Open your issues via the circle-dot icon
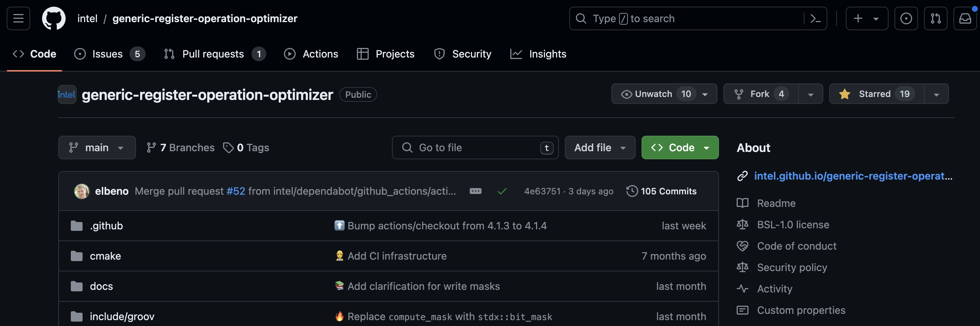The image size is (980, 326). click(x=906, y=18)
